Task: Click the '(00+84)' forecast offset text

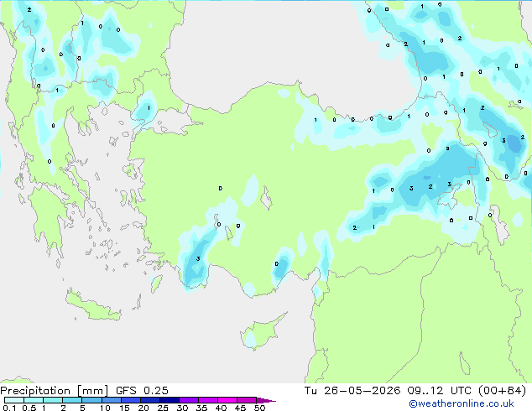Action: coord(502,391)
